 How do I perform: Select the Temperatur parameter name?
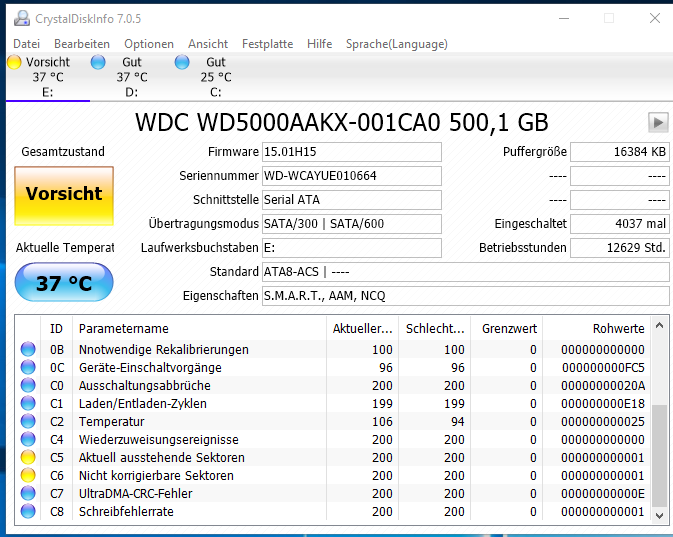[112, 422]
